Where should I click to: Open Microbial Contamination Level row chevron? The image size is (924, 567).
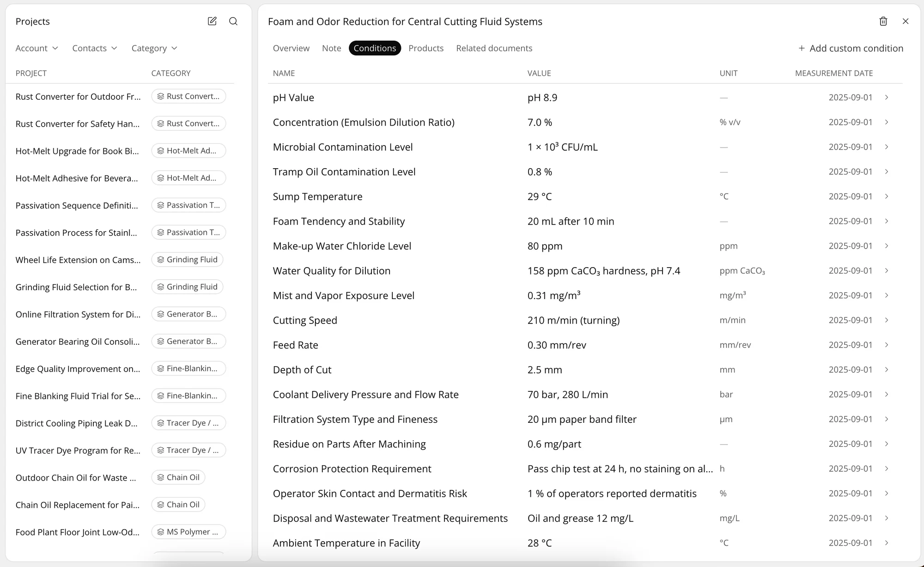(887, 147)
